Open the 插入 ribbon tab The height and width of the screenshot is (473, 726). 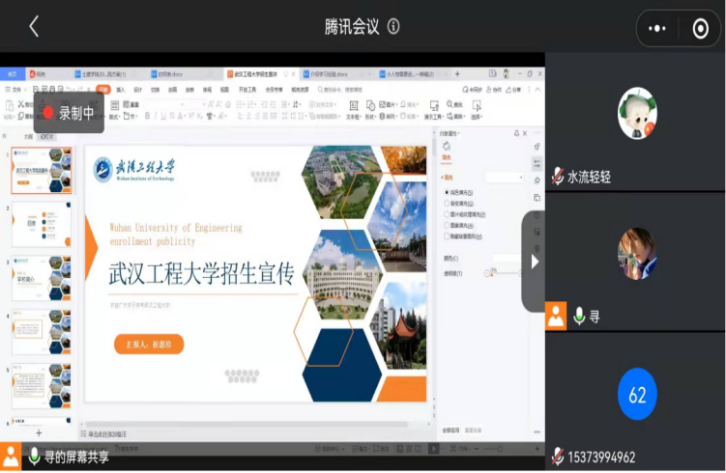[121, 90]
